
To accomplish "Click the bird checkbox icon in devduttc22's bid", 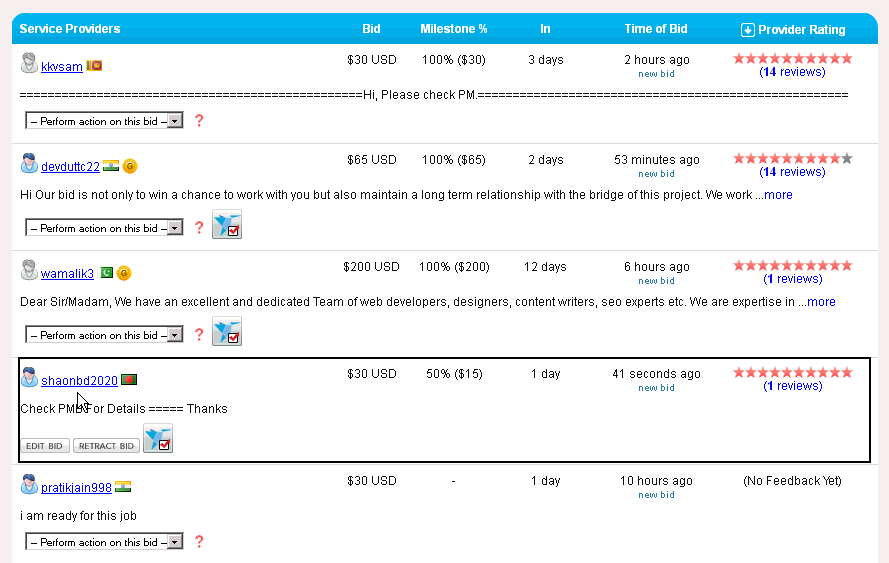I will (227, 225).
